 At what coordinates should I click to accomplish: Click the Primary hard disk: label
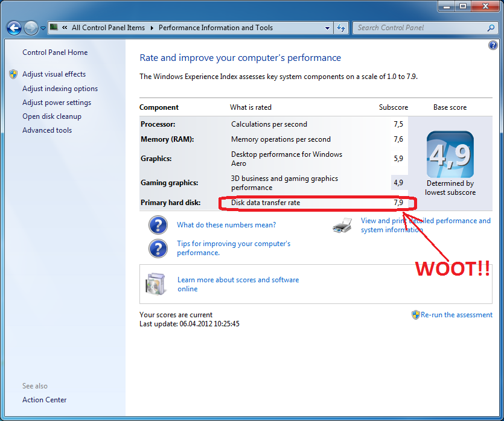tap(170, 203)
